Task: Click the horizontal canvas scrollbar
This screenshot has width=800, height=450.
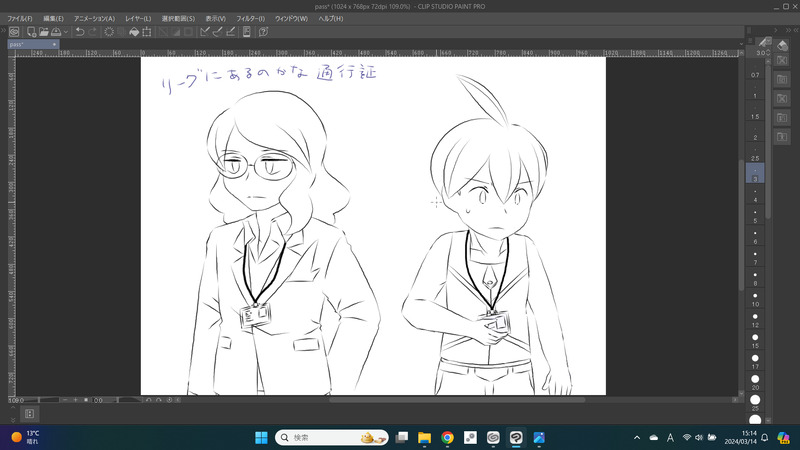Action: pyautogui.click(x=456, y=400)
